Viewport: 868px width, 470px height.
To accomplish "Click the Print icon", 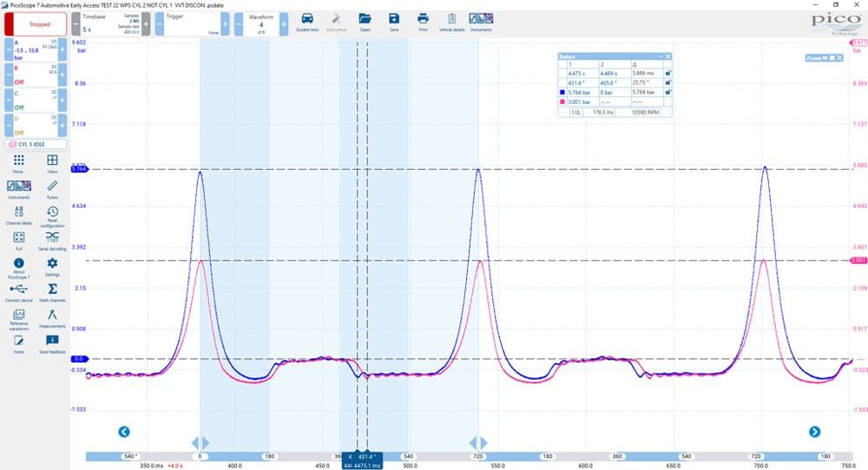I will 423,23.
